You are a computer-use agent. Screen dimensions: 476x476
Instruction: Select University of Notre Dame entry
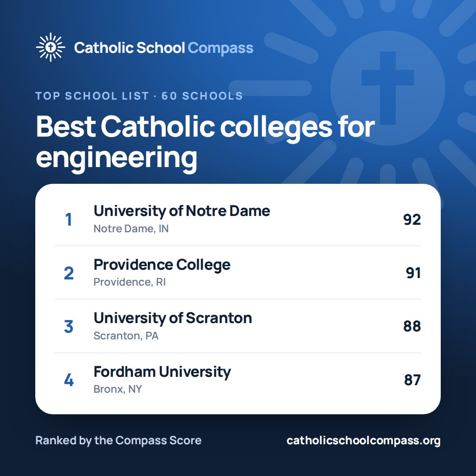coord(238,219)
